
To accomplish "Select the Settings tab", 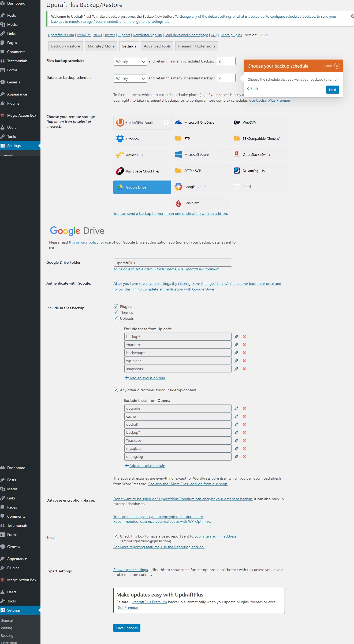I will [x=129, y=46].
